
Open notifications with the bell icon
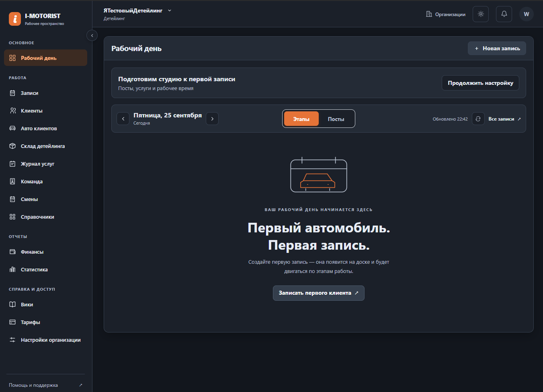pyautogui.click(x=504, y=14)
